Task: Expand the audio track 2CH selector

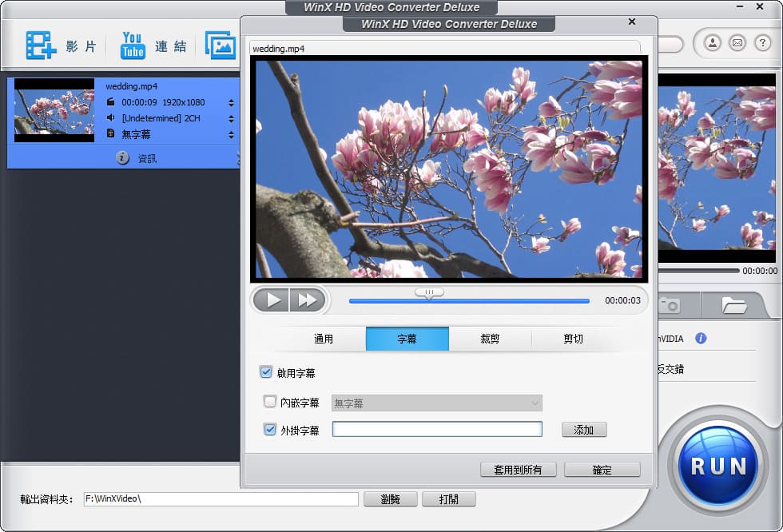Action: coord(231,118)
